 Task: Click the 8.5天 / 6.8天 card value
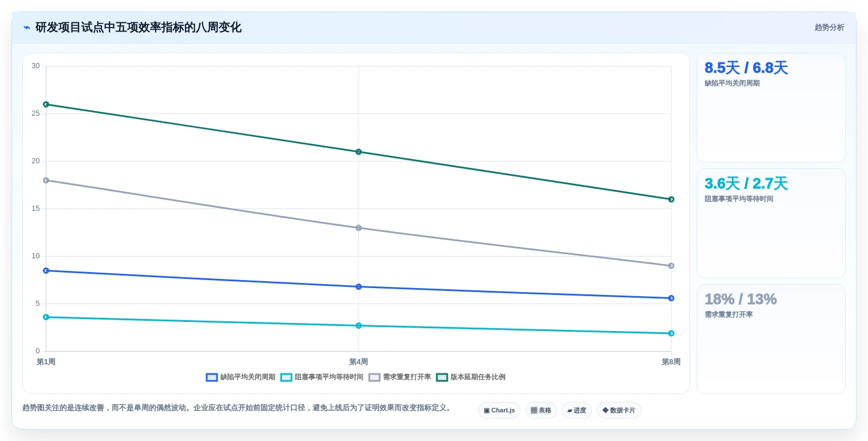coord(746,68)
